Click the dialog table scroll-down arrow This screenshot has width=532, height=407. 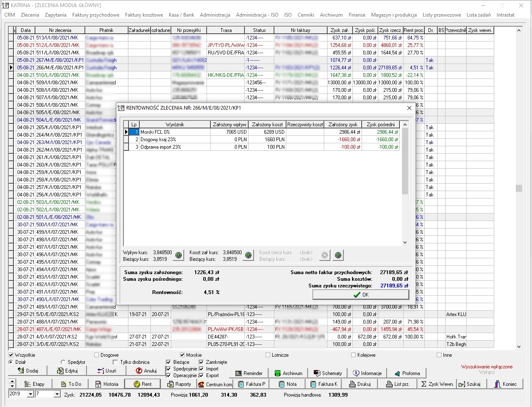405,243
